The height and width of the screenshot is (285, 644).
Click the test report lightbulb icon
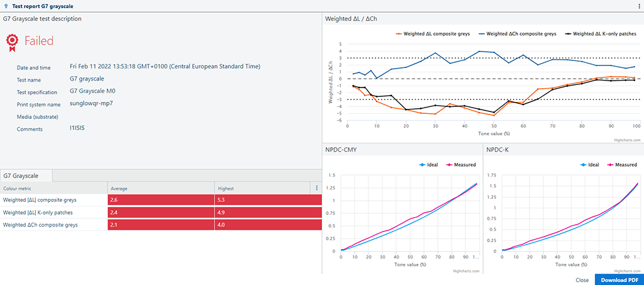[6, 6]
